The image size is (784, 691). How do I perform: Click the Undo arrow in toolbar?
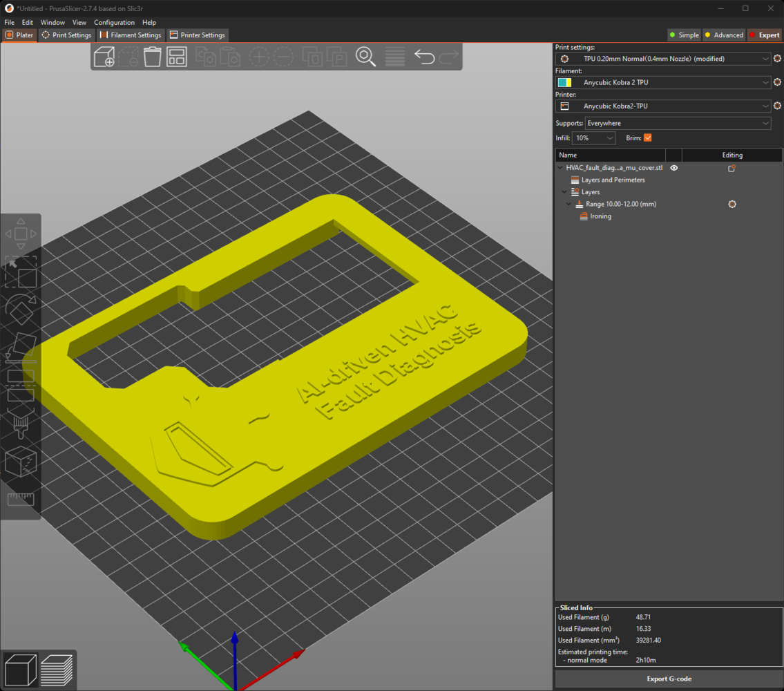pos(424,57)
